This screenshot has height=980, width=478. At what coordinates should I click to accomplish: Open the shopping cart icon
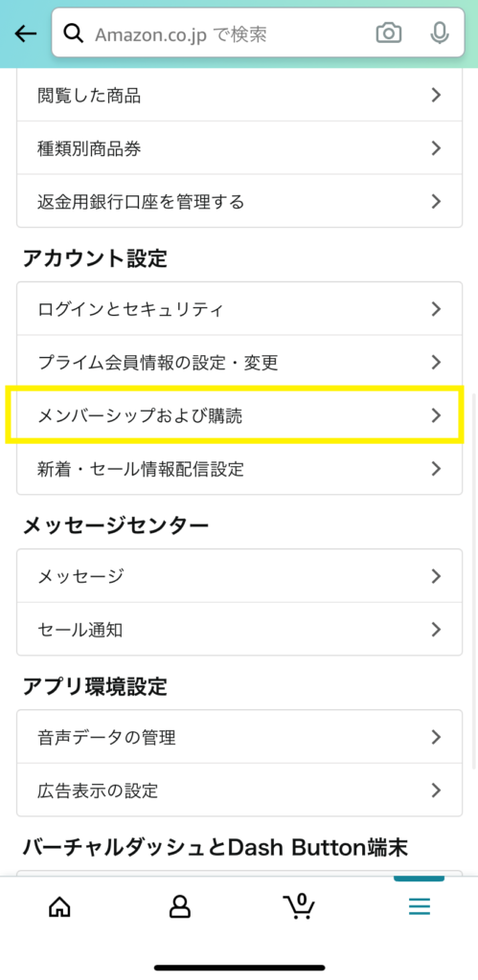pos(299,904)
